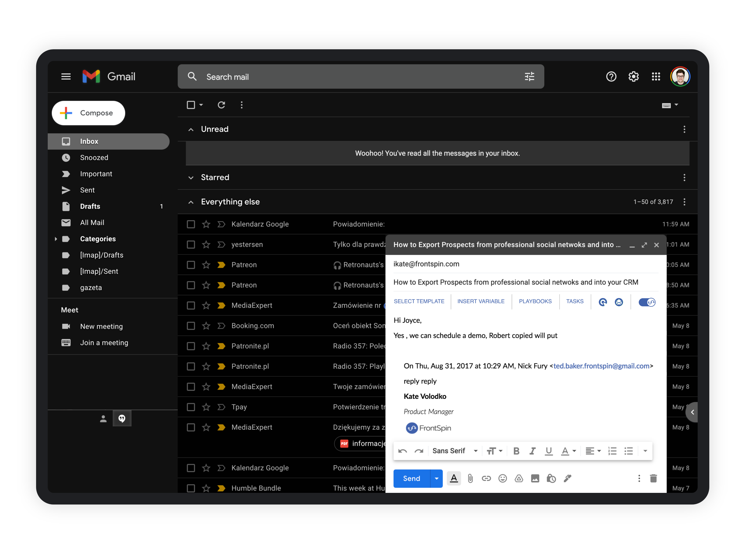Open SELECT TEMPLATE menu
This screenshot has height=560, width=745.
pyautogui.click(x=419, y=301)
